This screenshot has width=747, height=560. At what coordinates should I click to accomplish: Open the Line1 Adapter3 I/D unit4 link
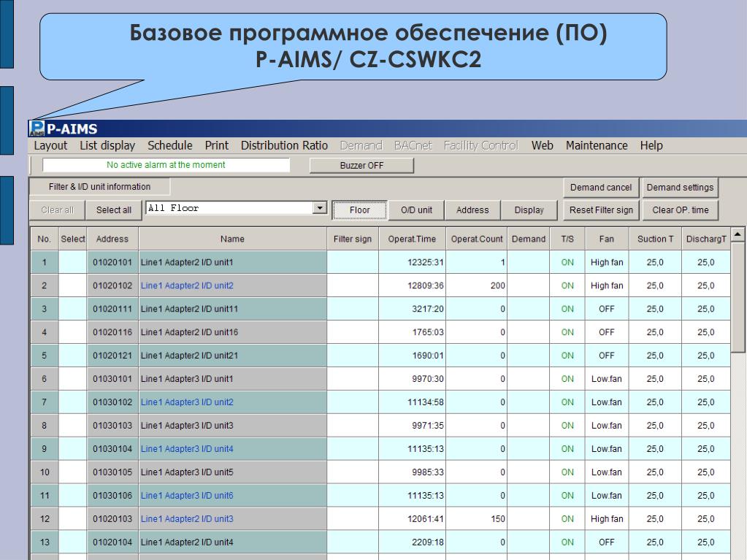187,449
